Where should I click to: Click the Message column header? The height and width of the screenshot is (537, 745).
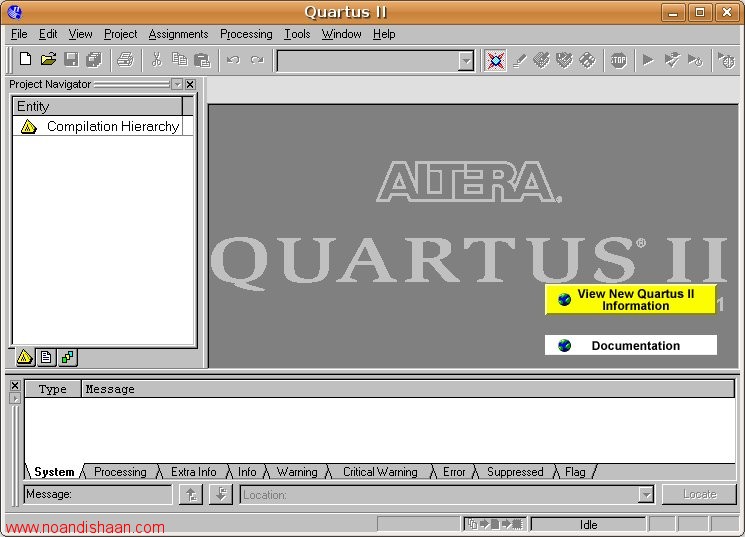click(x=408, y=389)
